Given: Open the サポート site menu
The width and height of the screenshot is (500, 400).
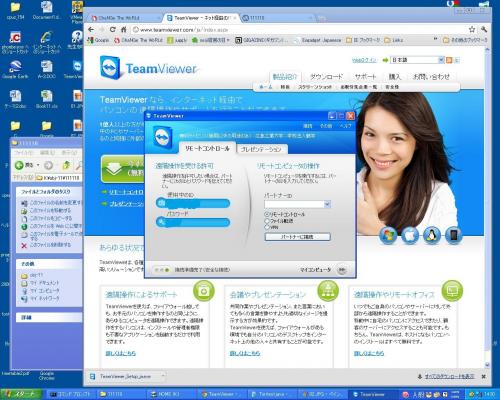Looking at the screenshot, I should pos(365,77).
